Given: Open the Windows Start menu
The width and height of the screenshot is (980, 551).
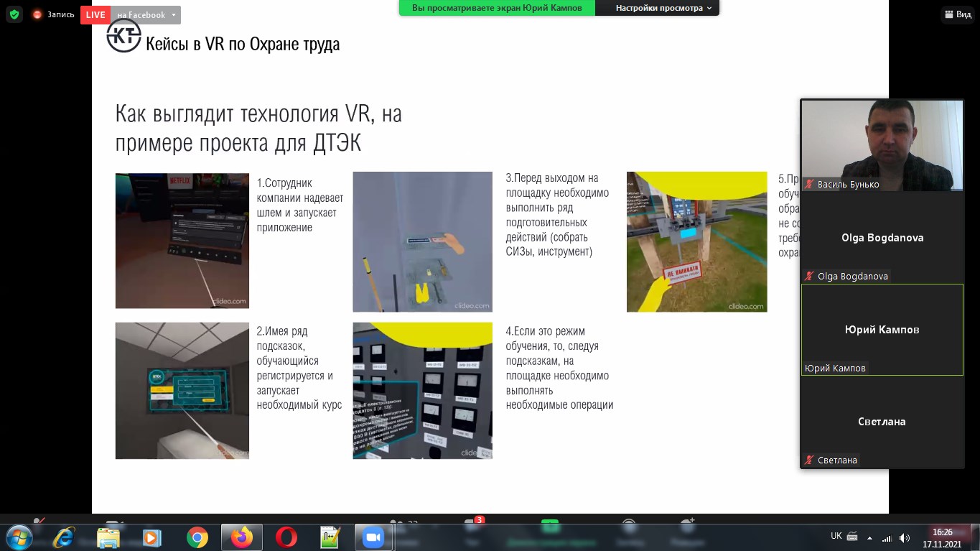Looking at the screenshot, I should (18, 537).
